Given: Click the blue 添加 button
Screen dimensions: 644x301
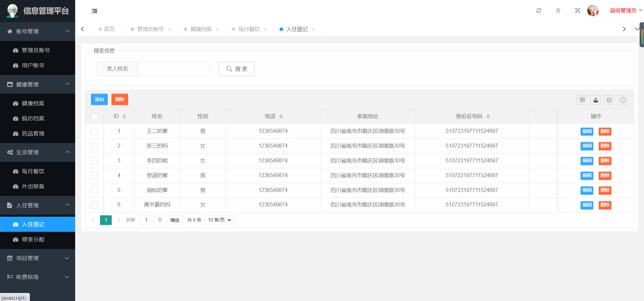Looking at the screenshot, I should tap(99, 99).
